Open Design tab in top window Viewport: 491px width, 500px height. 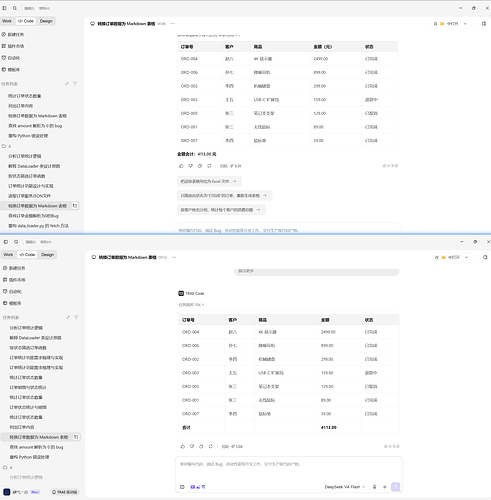(x=46, y=21)
